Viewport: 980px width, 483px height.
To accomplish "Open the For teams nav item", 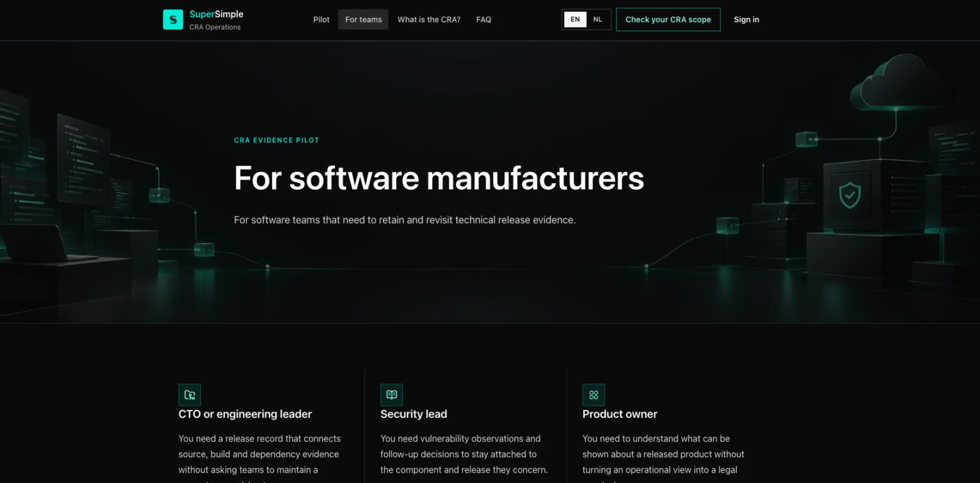I will tap(363, 20).
